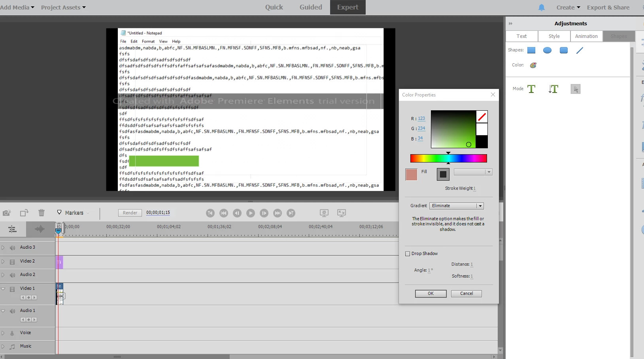
Task: Select the black color swatch
Action: click(482, 142)
